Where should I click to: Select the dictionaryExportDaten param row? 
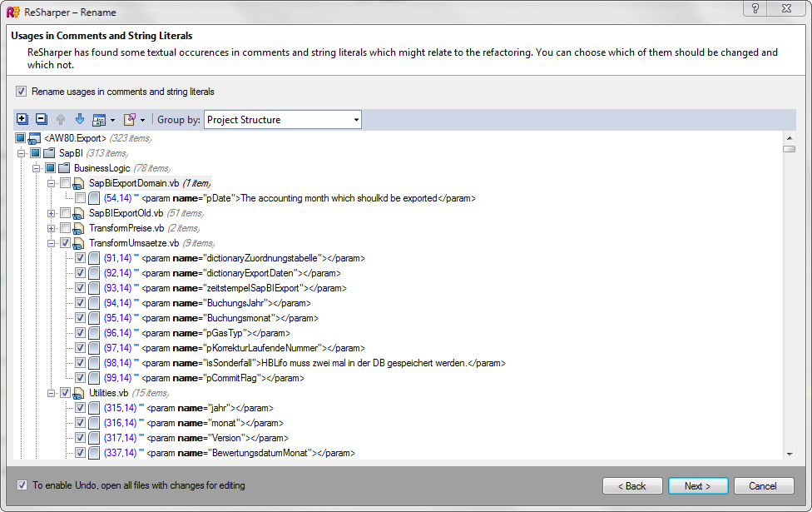click(222, 273)
